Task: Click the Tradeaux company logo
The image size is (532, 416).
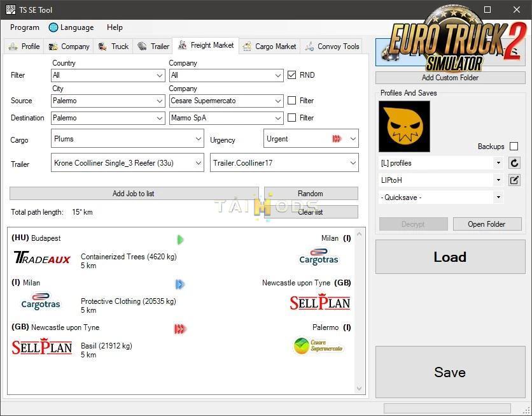Action: click(42, 257)
